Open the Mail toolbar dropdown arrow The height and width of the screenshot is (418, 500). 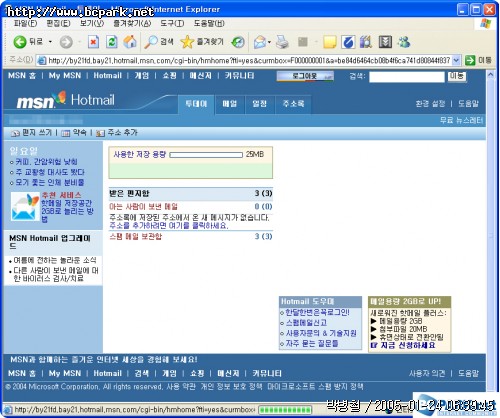point(269,42)
